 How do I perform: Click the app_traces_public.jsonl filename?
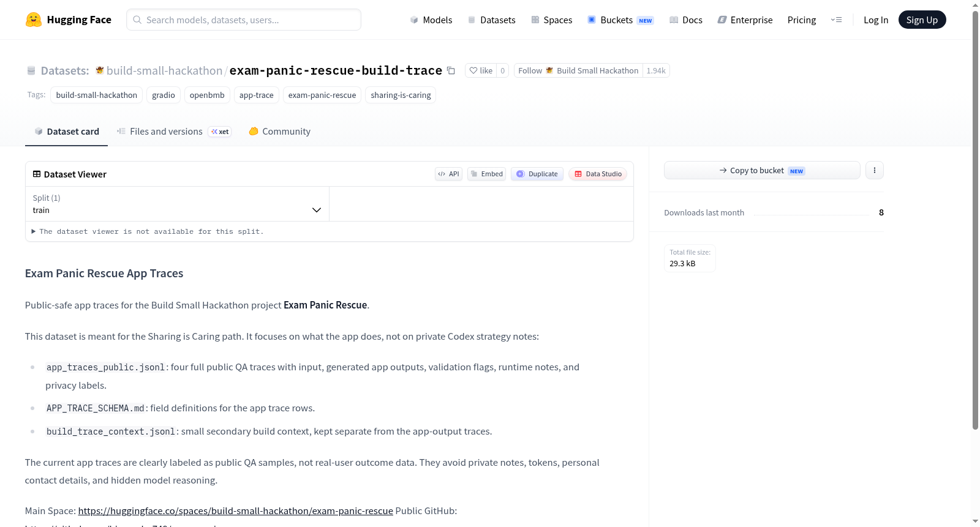[x=105, y=367]
